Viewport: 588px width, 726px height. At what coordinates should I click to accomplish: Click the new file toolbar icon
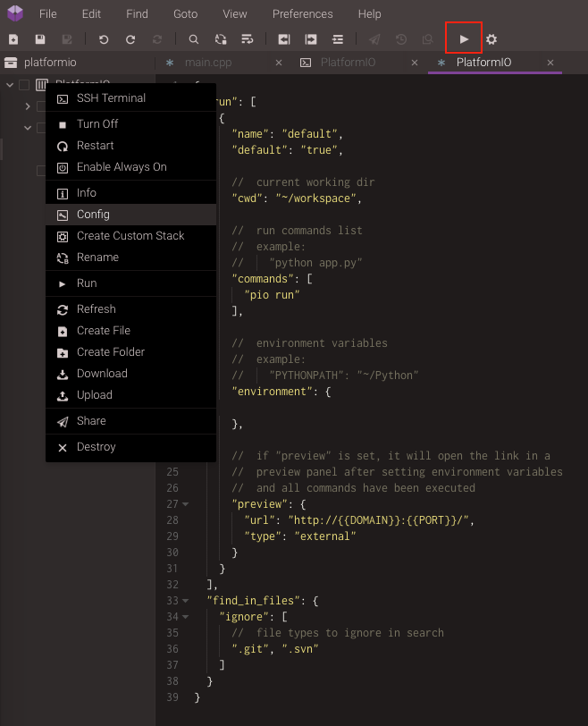pyautogui.click(x=13, y=39)
